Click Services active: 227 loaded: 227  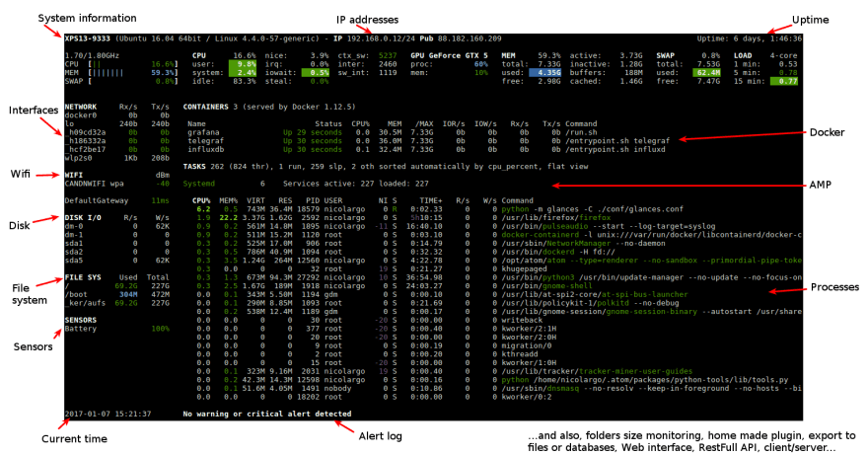[x=356, y=184]
